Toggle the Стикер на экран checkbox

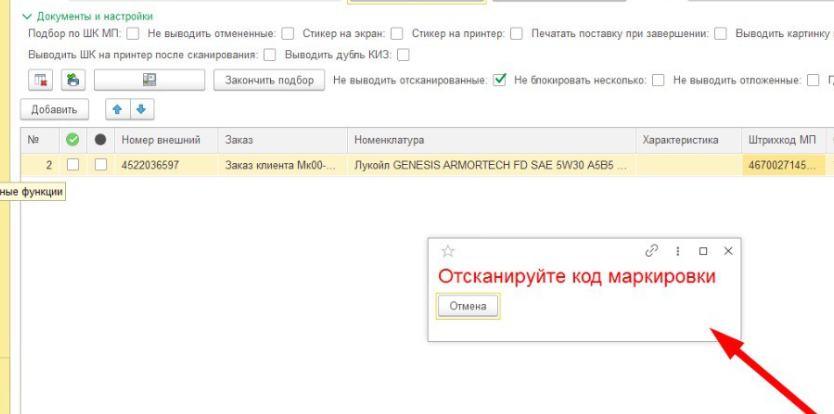(x=397, y=34)
